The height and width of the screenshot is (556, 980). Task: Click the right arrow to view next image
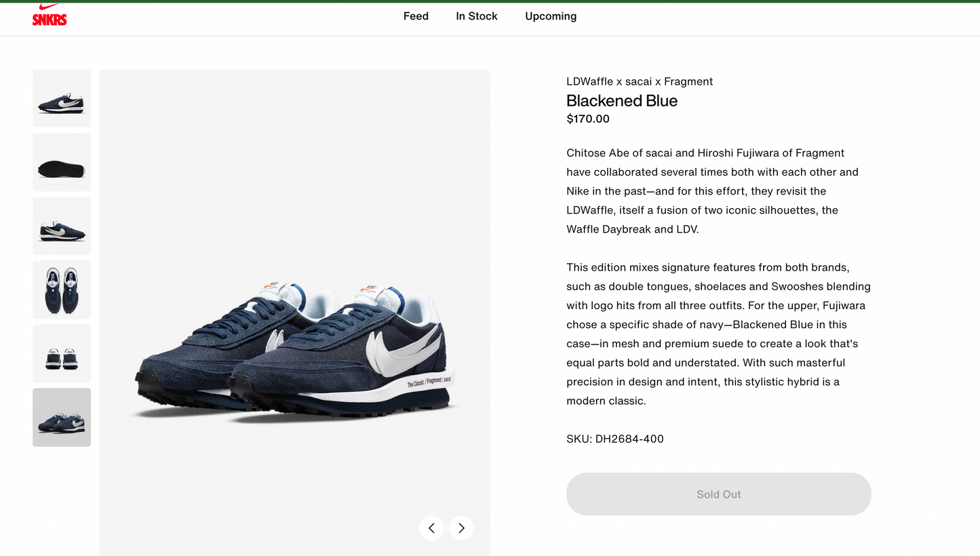(x=461, y=528)
